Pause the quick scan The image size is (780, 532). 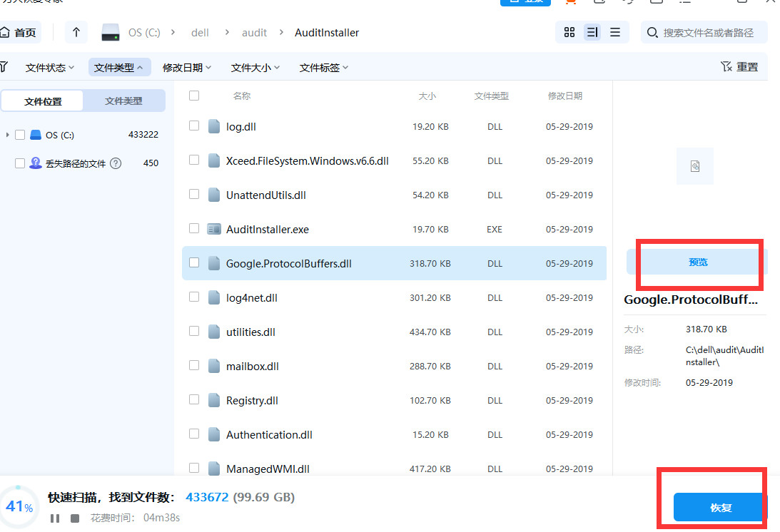pyautogui.click(x=55, y=518)
